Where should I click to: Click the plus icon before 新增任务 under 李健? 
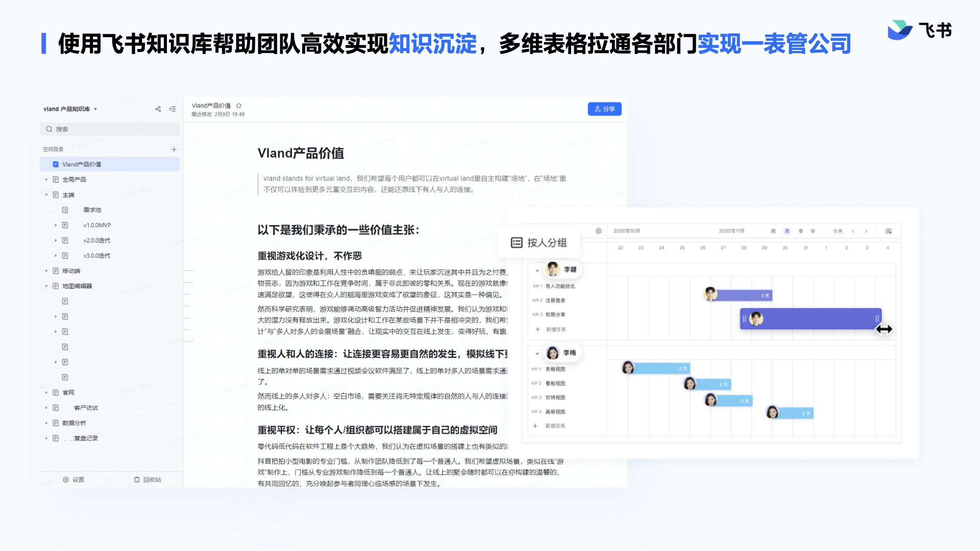pyautogui.click(x=537, y=330)
